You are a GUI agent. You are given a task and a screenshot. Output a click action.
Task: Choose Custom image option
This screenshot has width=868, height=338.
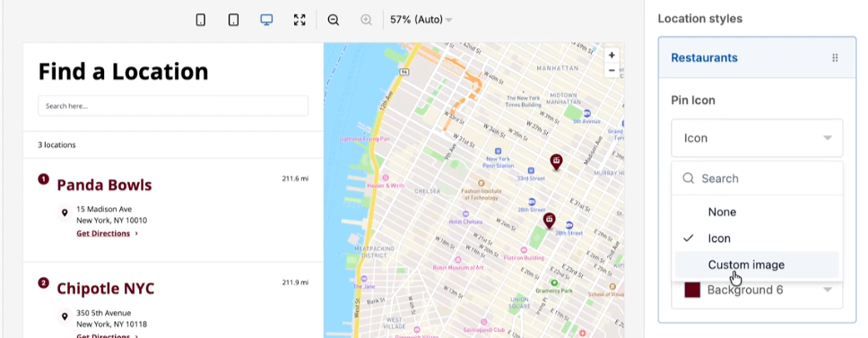click(x=757, y=265)
